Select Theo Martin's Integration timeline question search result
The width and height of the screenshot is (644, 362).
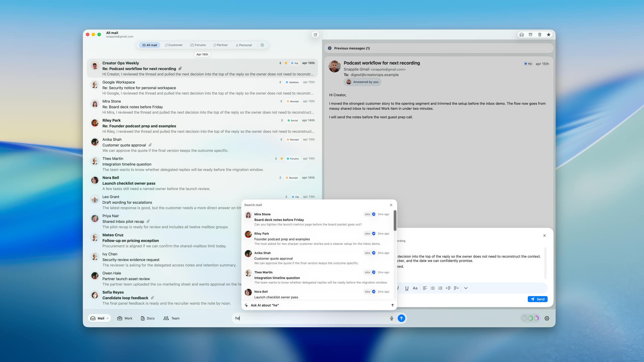click(318, 277)
